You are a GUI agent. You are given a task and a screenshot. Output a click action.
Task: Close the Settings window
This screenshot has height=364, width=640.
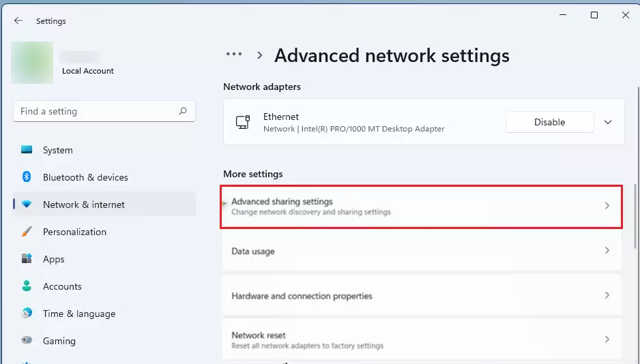[x=625, y=15]
